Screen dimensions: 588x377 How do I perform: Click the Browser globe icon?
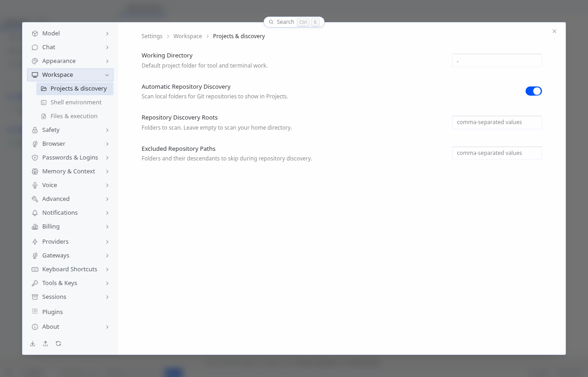pos(35,144)
